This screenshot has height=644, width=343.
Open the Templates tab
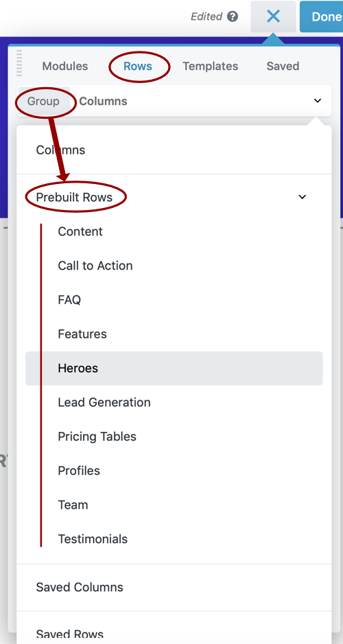(x=211, y=66)
